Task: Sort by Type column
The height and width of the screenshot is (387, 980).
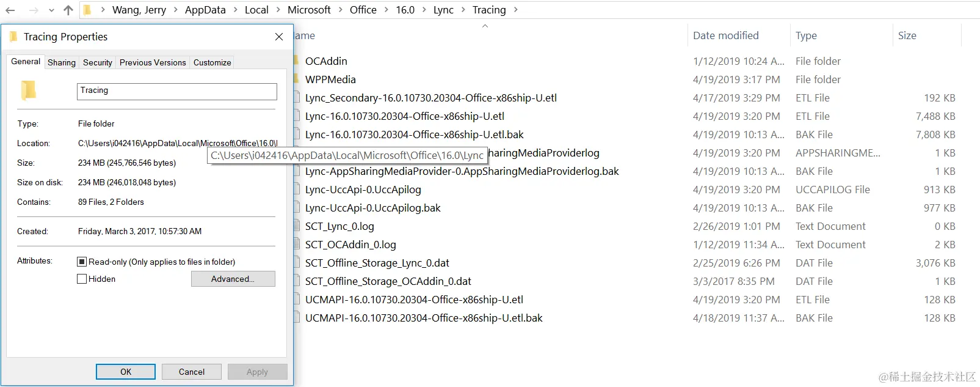Action: click(806, 35)
